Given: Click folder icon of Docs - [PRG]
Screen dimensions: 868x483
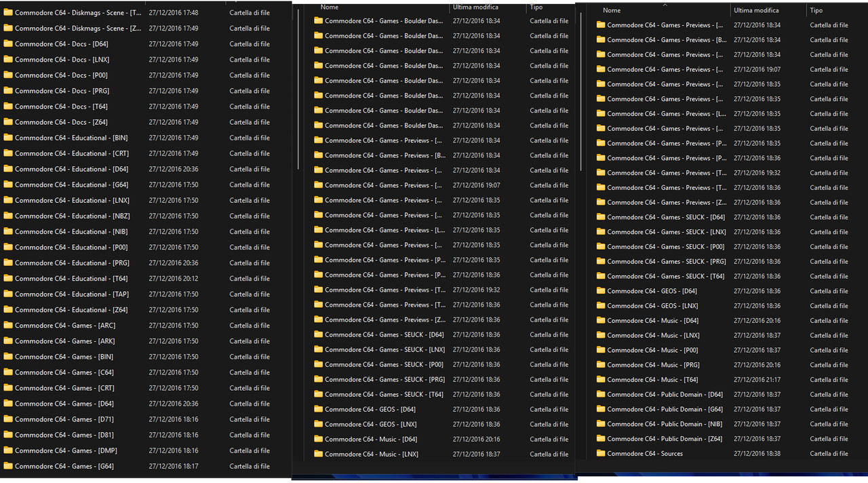Looking at the screenshot, I should click(x=8, y=91).
